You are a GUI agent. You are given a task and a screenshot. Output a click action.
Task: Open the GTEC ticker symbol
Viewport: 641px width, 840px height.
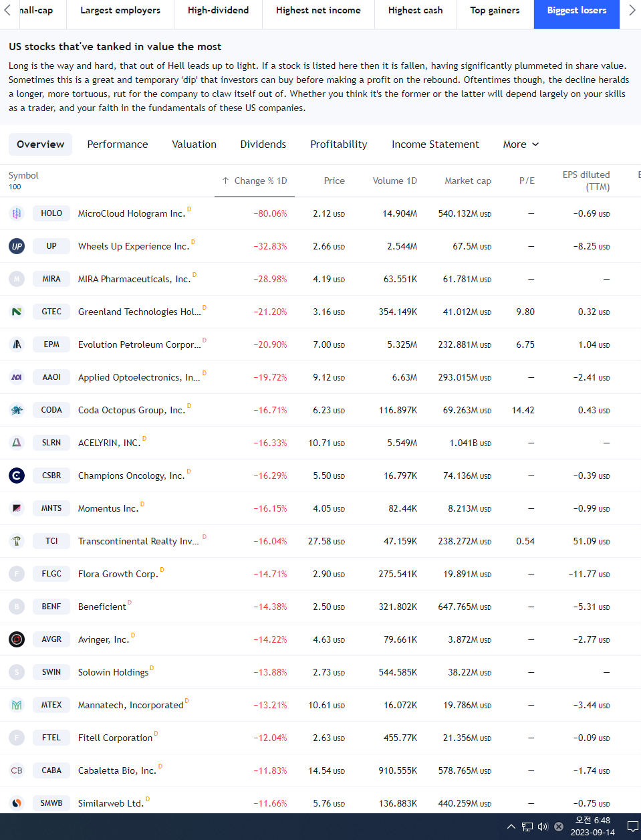click(x=51, y=312)
